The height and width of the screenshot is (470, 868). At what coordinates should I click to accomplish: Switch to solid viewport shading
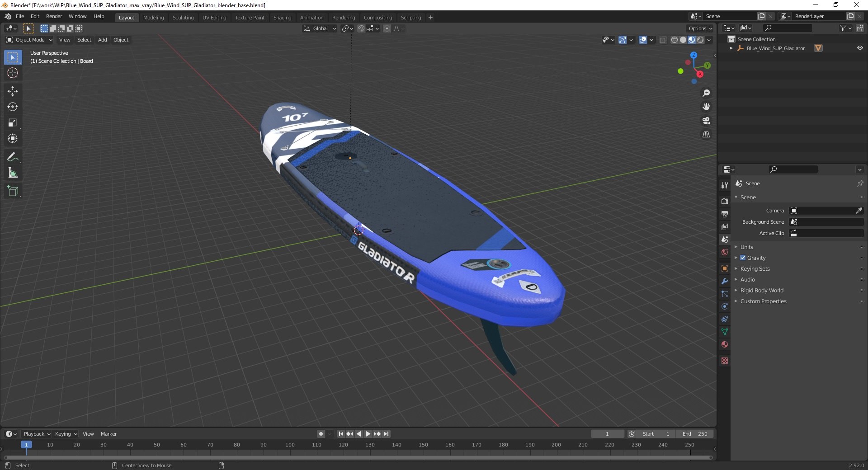(x=683, y=40)
